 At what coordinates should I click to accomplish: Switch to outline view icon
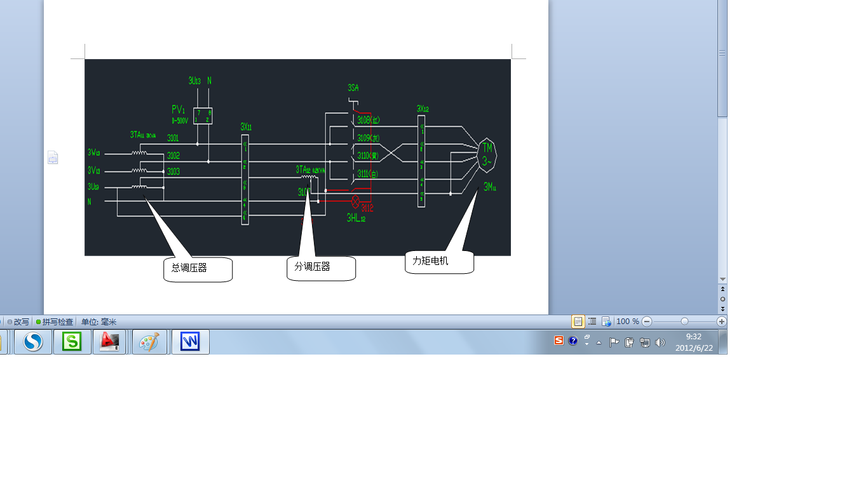pyautogui.click(x=592, y=322)
